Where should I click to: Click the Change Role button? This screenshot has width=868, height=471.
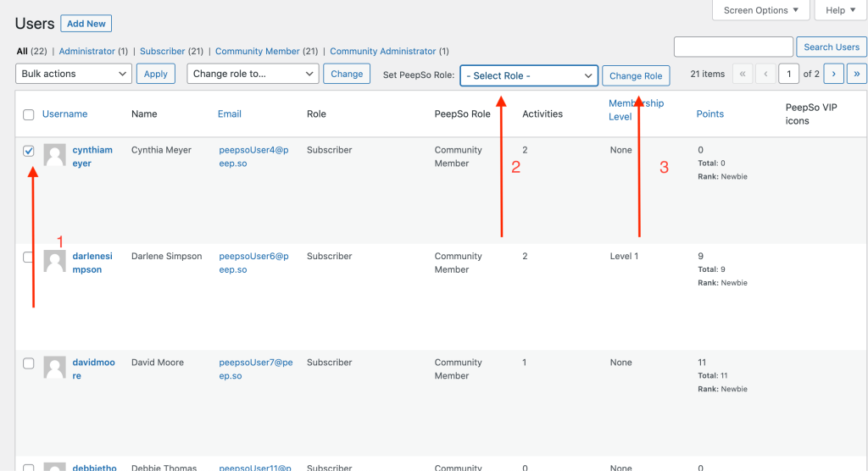pos(636,76)
